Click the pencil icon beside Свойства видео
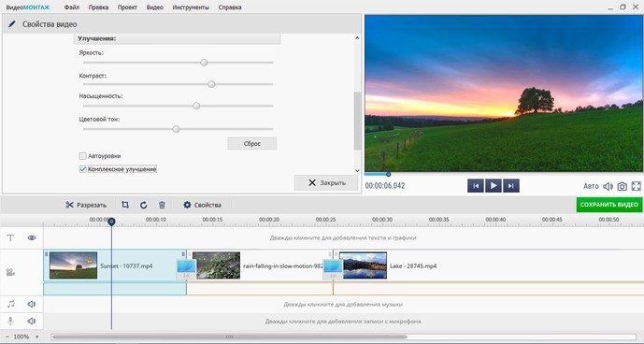 point(12,24)
